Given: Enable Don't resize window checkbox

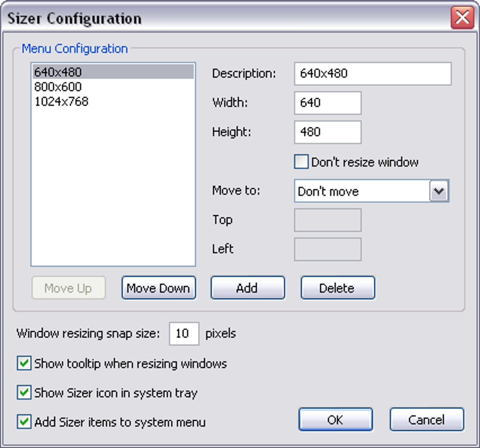Looking at the screenshot, I should point(301,161).
